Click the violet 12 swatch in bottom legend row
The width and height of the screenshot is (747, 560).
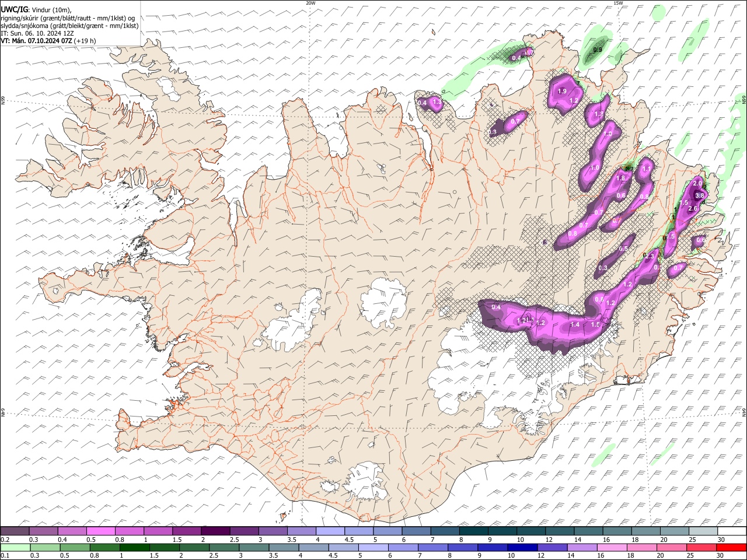[x=553, y=547]
